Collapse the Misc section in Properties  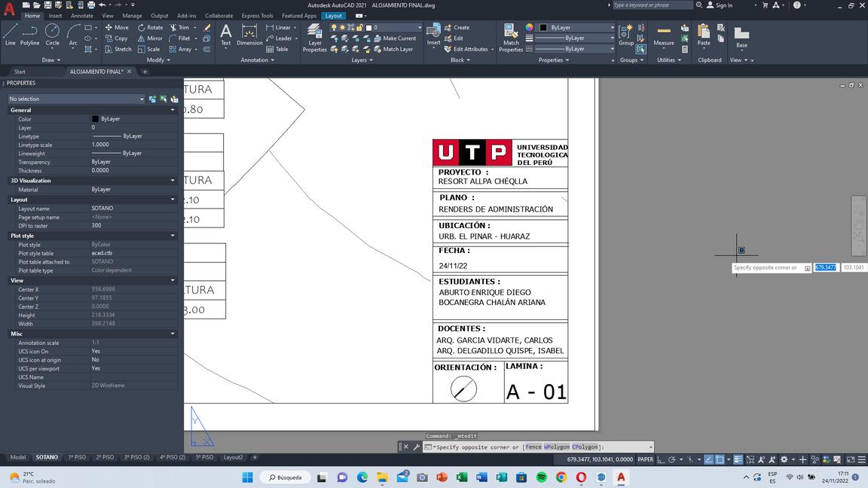click(x=173, y=334)
